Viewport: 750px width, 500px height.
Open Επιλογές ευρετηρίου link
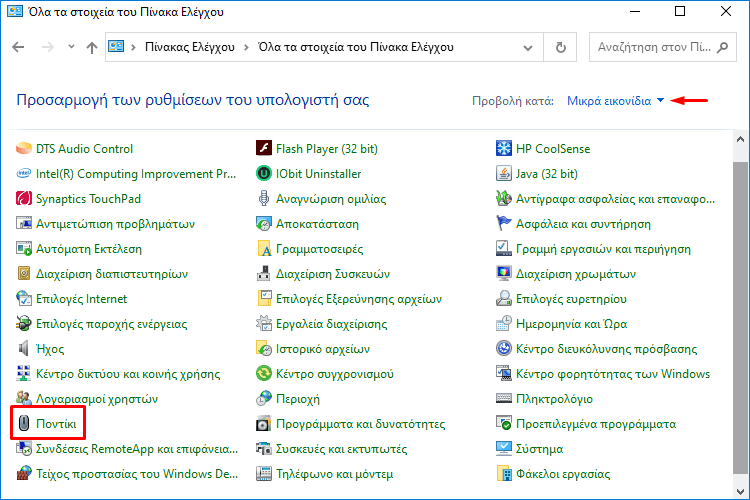571,299
